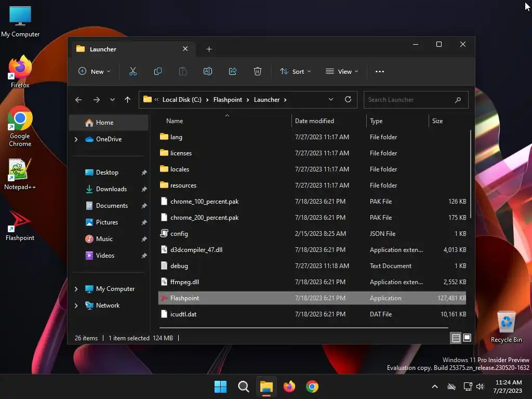The height and width of the screenshot is (399, 532).
Task: Close the Launcher tab
Action: [185, 49]
